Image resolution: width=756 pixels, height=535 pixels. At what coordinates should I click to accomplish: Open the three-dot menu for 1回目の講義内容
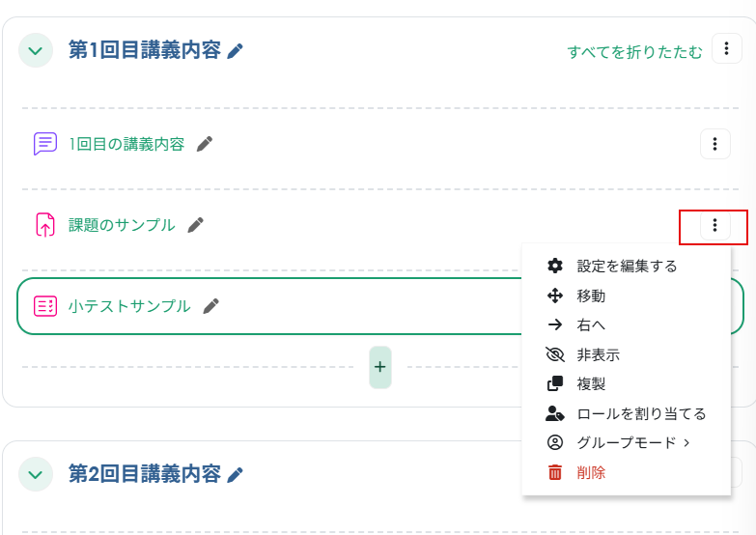[x=714, y=144]
